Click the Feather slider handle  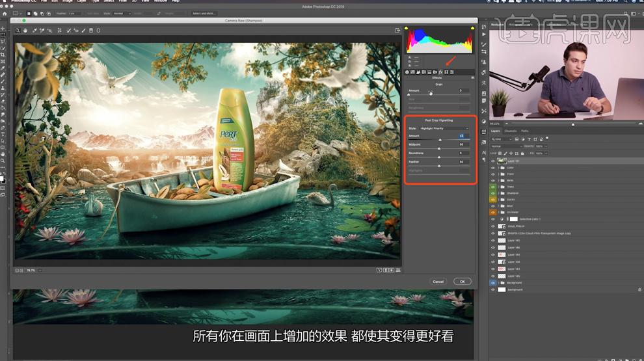(439, 165)
